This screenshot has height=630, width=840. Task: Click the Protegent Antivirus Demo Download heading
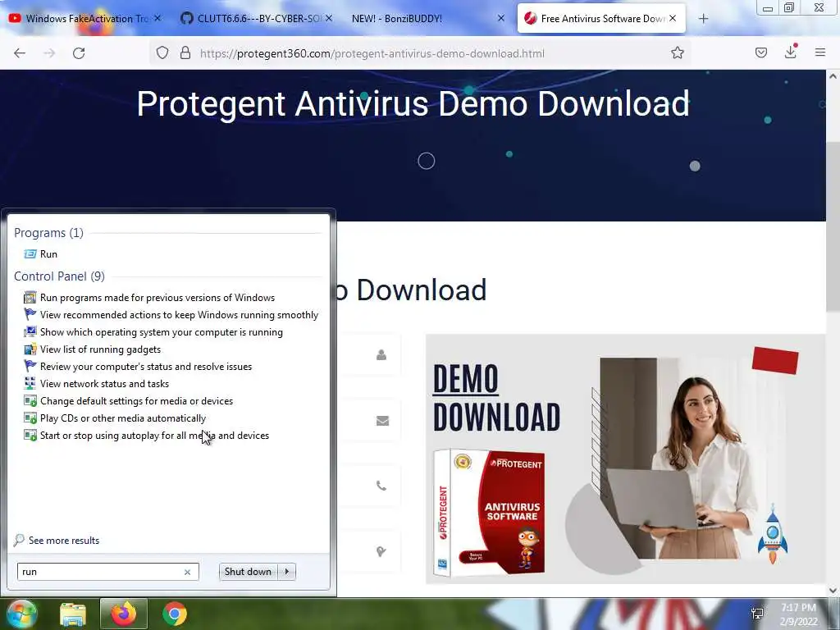[x=413, y=103]
